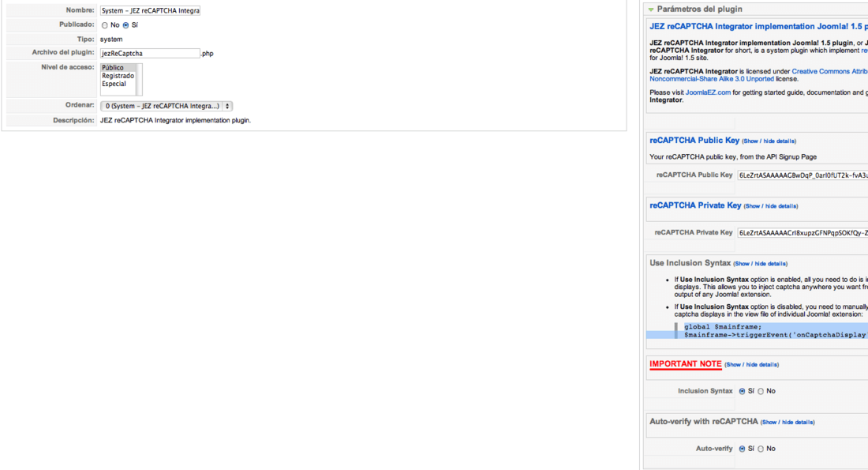Click the JEZ reCAPTCHA Integrator implementation heading
The width and height of the screenshot is (868, 470).
click(x=758, y=27)
